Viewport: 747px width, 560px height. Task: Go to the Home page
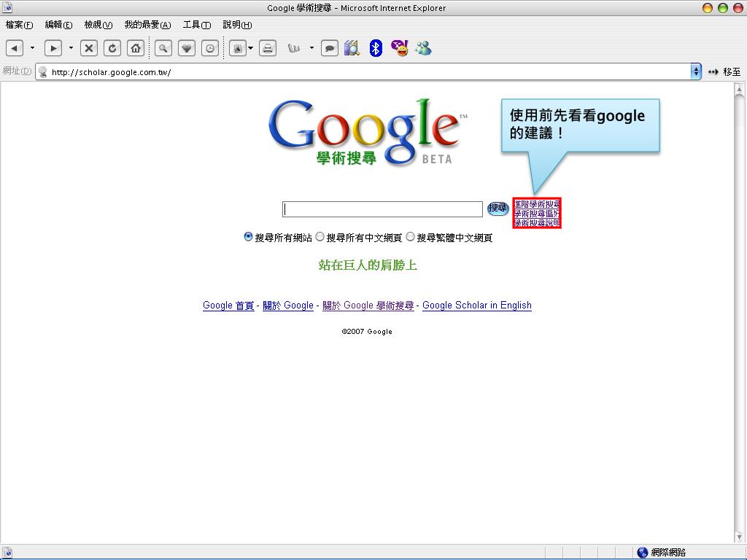136,48
